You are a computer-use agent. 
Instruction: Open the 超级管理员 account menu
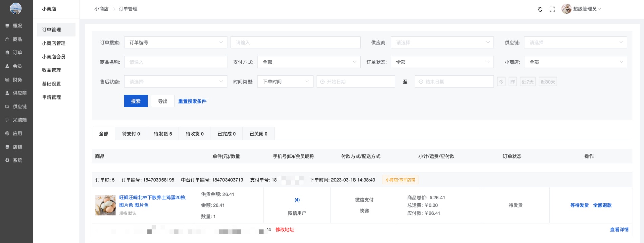[x=586, y=9]
